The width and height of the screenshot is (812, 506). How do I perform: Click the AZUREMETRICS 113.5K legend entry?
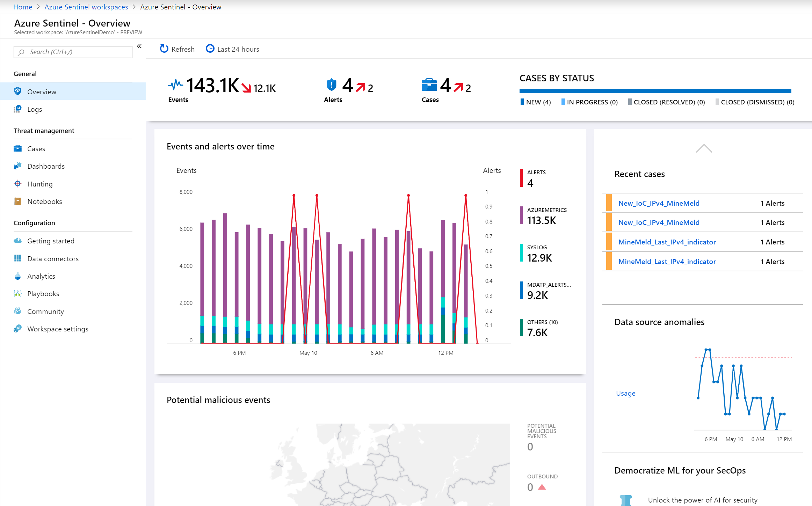click(x=543, y=216)
